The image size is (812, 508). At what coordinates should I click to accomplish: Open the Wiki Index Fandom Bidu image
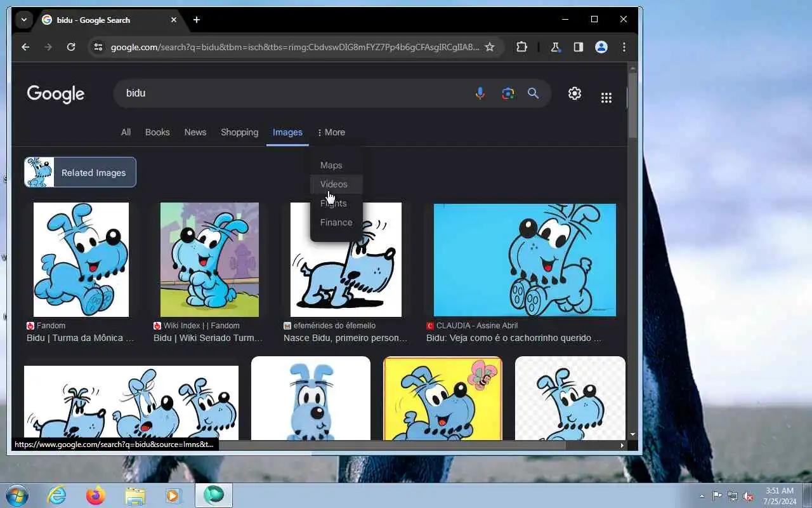(x=209, y=260)
